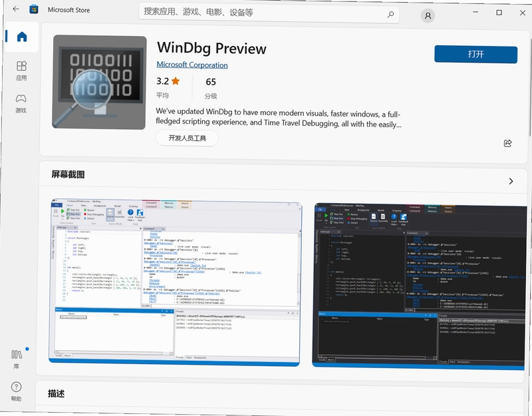
Task: Open the Microsoft Corporation publisher link
Action: (x=192, y=65)
